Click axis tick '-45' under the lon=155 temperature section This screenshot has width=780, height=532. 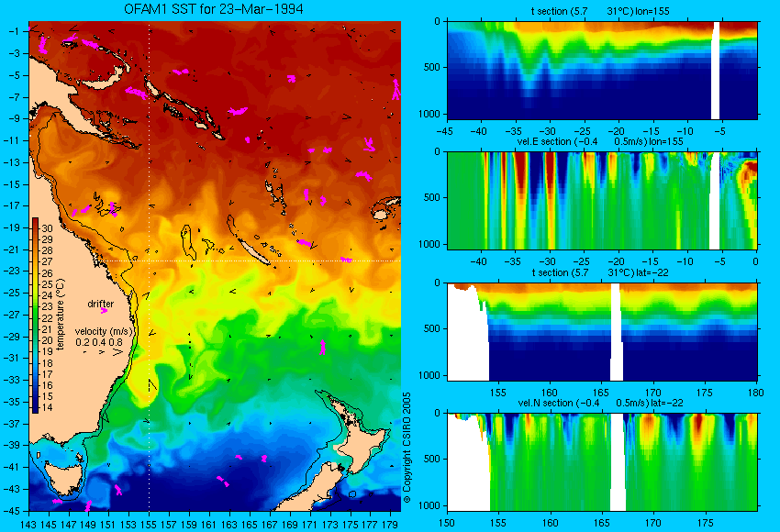coord(447,132)
